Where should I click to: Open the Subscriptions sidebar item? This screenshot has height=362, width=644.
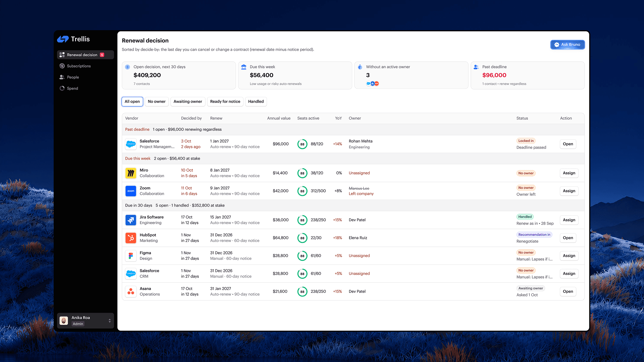pos(85,66)
